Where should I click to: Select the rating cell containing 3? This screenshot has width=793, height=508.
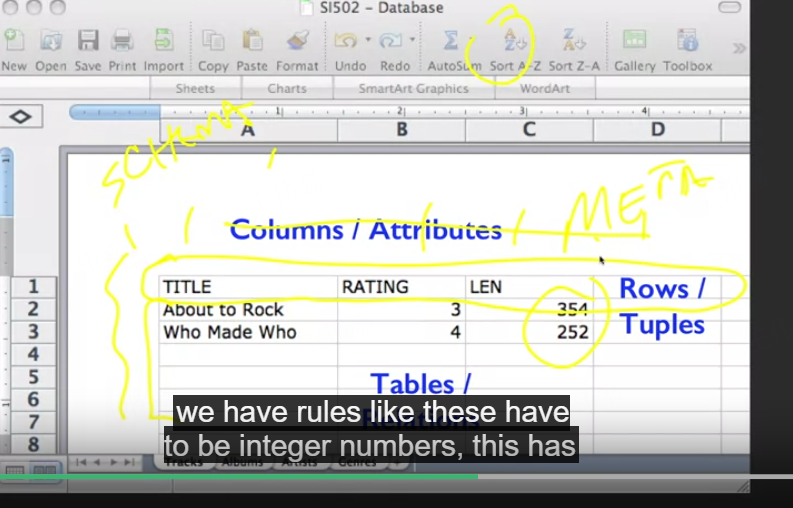point(402,309)
